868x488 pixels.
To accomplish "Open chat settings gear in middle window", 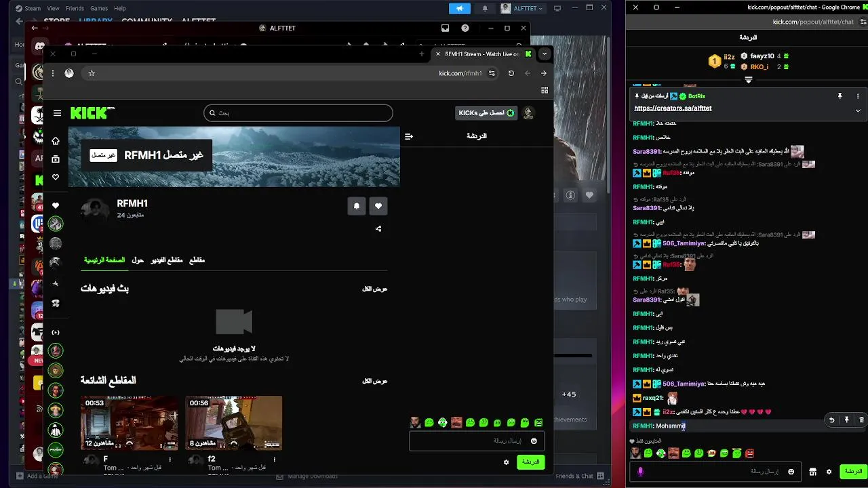I will coord(506,462).
